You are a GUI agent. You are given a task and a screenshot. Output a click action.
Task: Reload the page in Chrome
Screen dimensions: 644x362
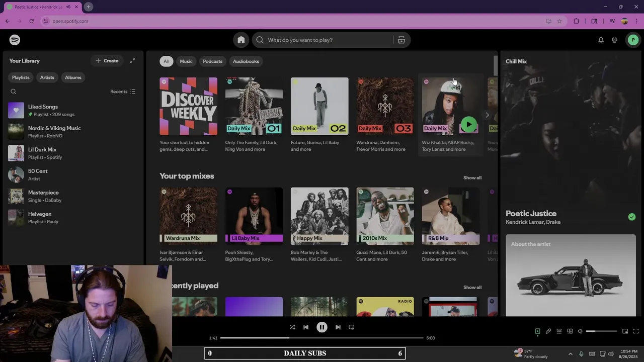31,21
